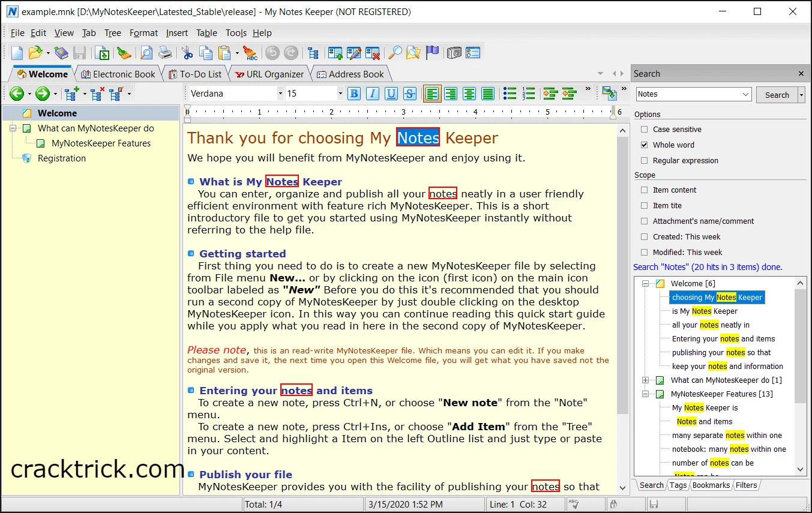Apply numbered list formatting
812x513 pixels.
coord(529,94)
